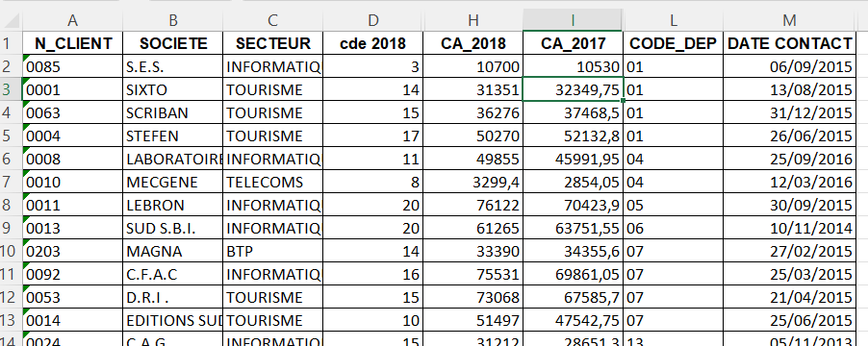Select client number cell 0063
The width and height of the screenshot is (868, 346).
[x=72, y=112]
